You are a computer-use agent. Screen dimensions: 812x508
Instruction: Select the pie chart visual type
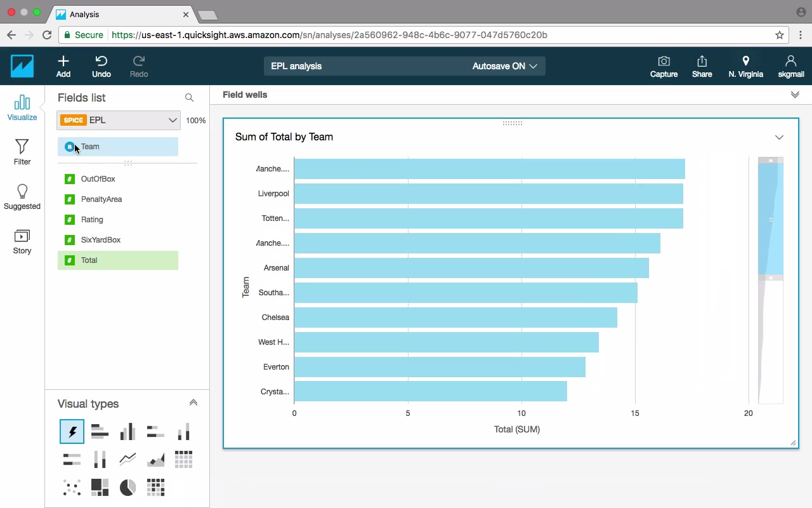(x=128, y=487)
